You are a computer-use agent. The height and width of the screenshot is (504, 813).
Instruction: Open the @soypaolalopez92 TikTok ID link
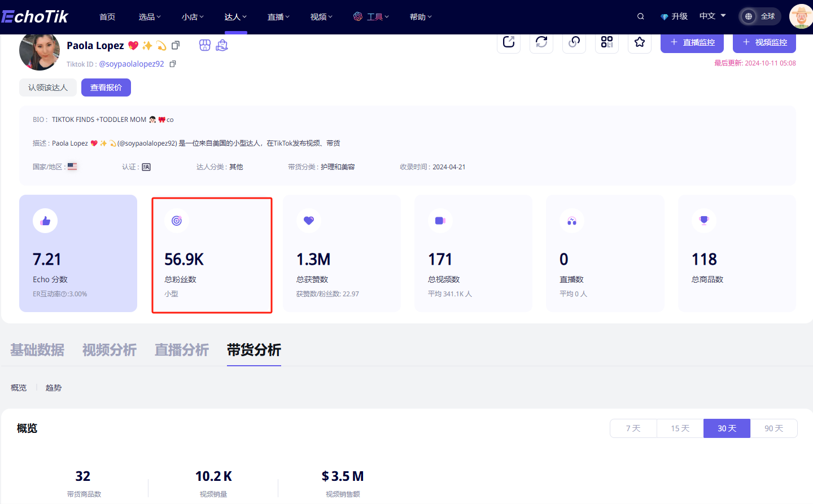pos(132,64)
